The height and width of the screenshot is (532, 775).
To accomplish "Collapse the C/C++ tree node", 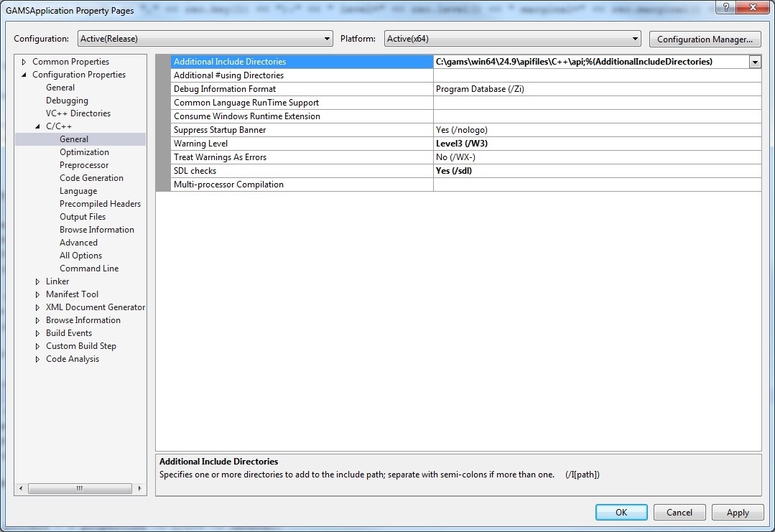I will click(37, 126).
